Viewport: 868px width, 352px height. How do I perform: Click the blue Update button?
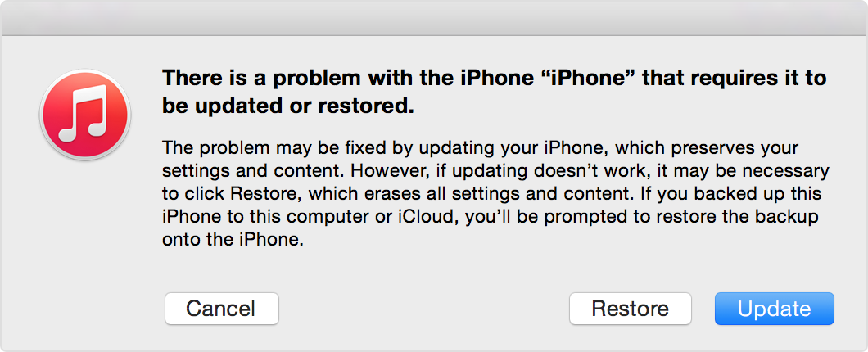tap(774, 309)
